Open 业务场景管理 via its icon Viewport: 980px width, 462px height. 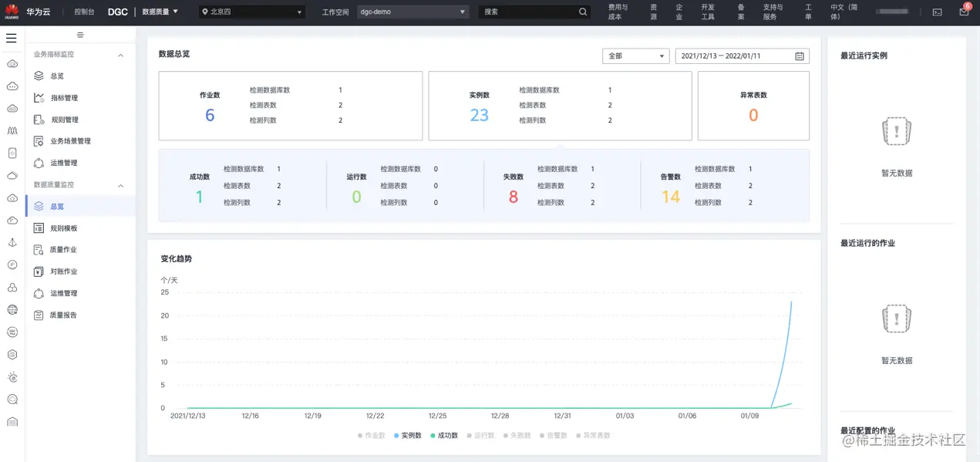[x=39, y=141]
